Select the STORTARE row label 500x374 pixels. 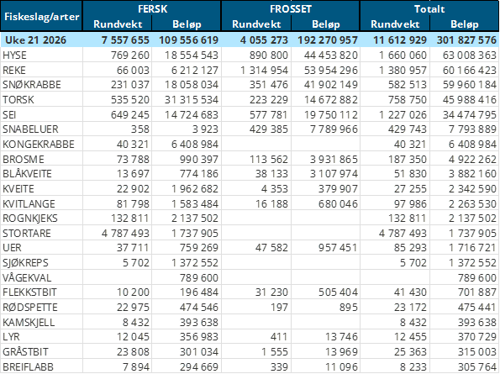point(27,233)
